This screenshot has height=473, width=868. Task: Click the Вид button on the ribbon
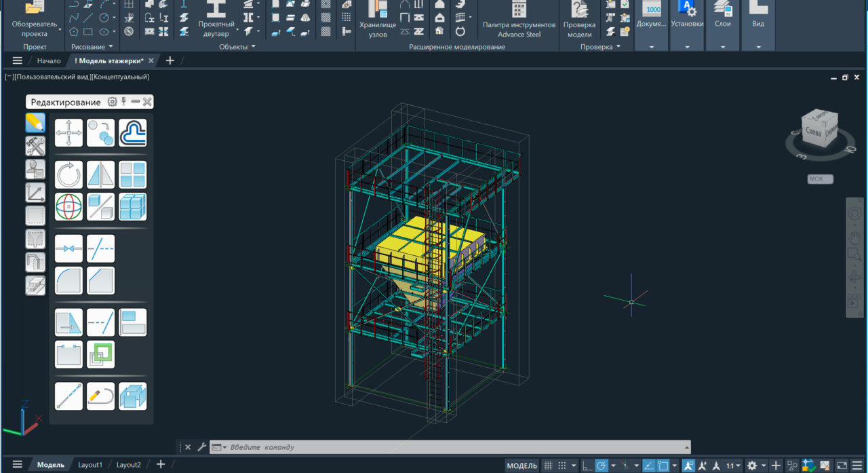coord(757,19)
